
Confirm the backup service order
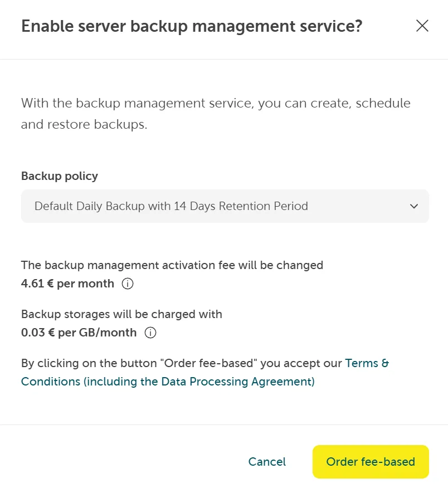pyautogui.click(x=371, y=461)
